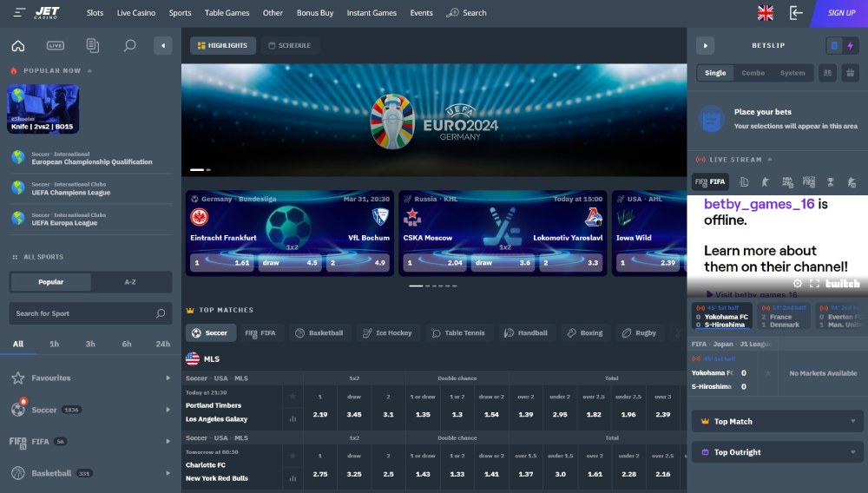Click the Twitch settings gear icon
Viewport: 868px width, 493px height.
pos(797,283)
